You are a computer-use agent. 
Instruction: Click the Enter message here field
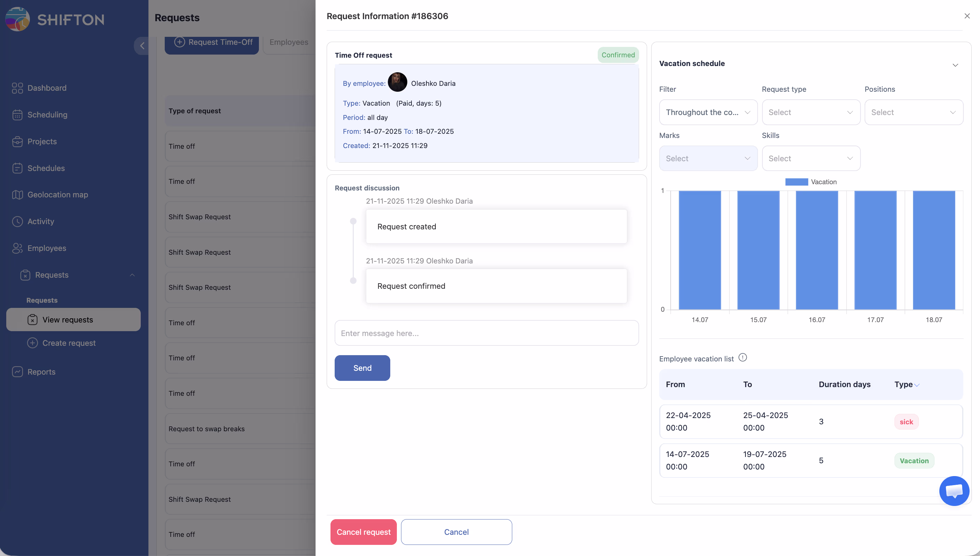(486, 333)
